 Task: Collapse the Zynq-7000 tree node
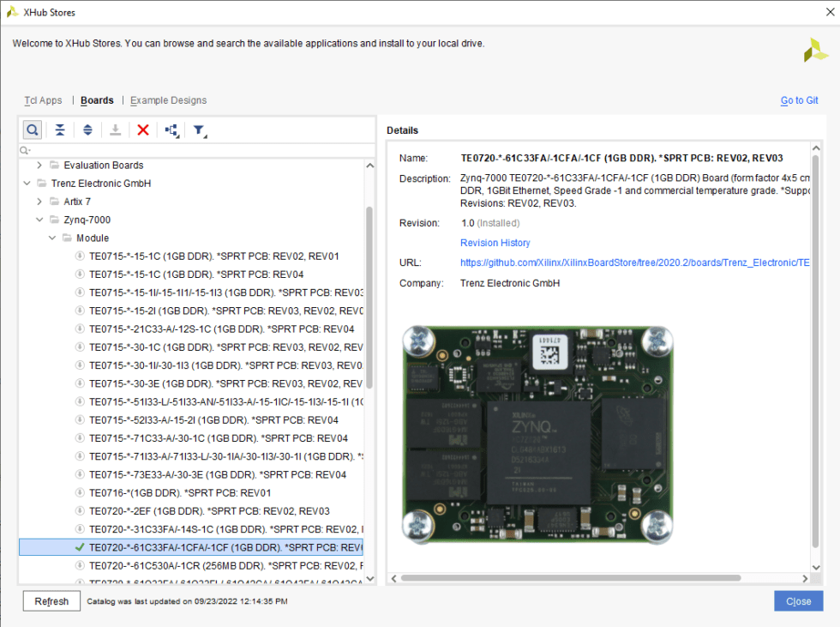point(39,220)
